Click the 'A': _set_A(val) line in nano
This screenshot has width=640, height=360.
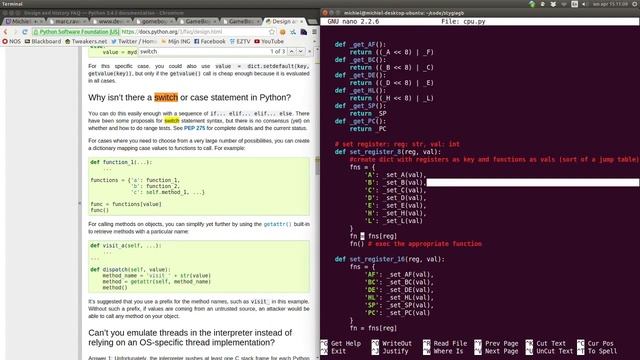[395, 175]
